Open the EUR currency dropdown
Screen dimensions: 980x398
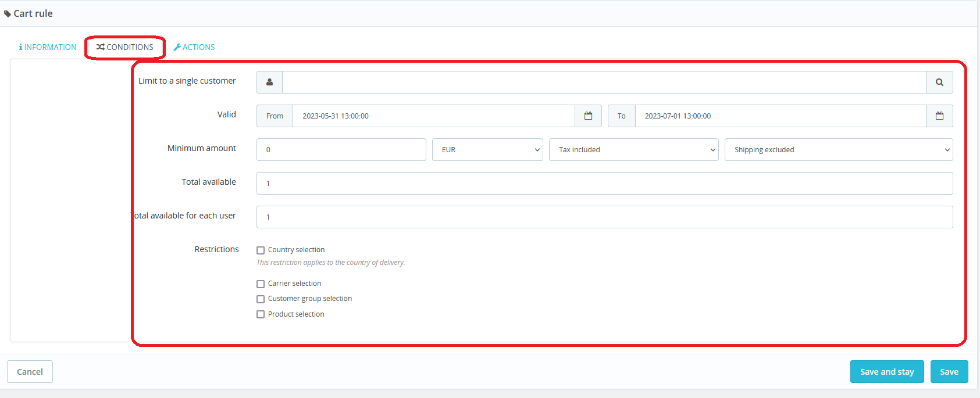coord(487,150)
